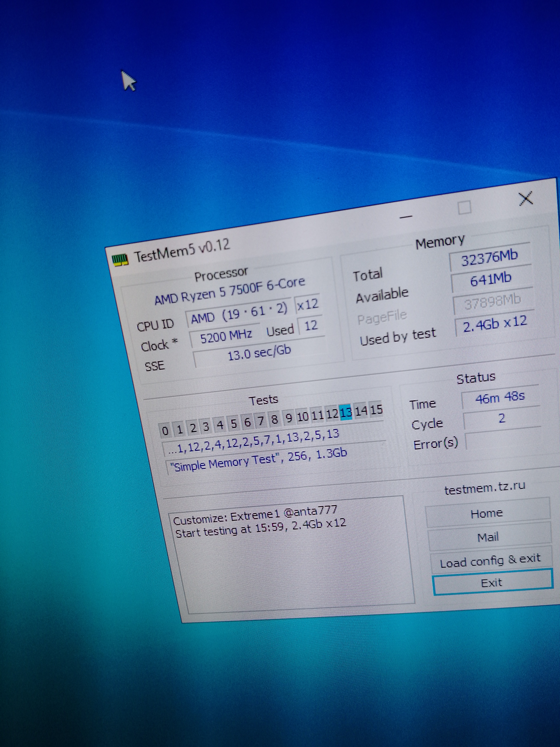Minimize the TestMem5 window

coord(406,217)
